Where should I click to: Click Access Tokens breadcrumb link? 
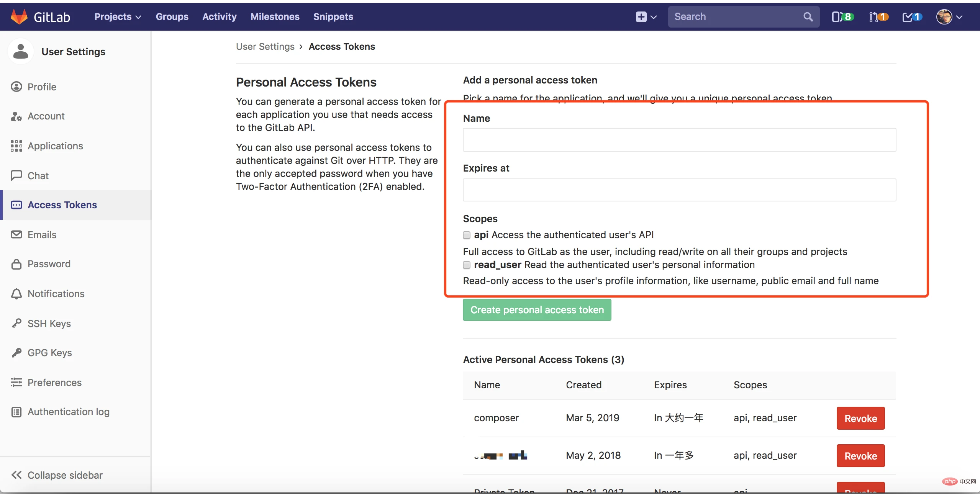point(342,46)
